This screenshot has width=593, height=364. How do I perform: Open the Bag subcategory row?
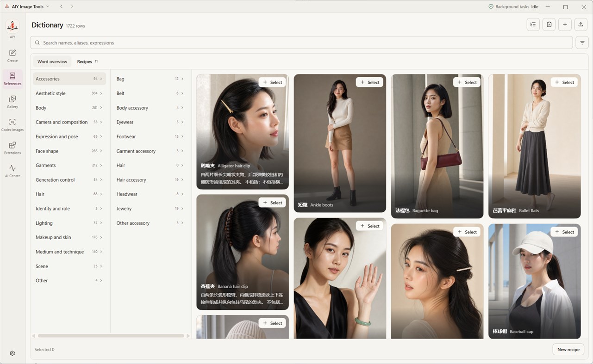pyautogui.click(x=150, y=79)
